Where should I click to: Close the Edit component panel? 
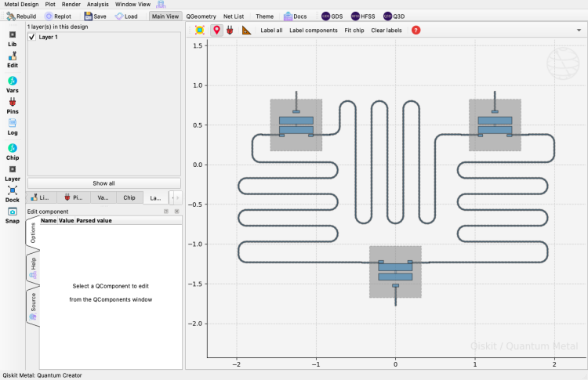coord(177,212)
